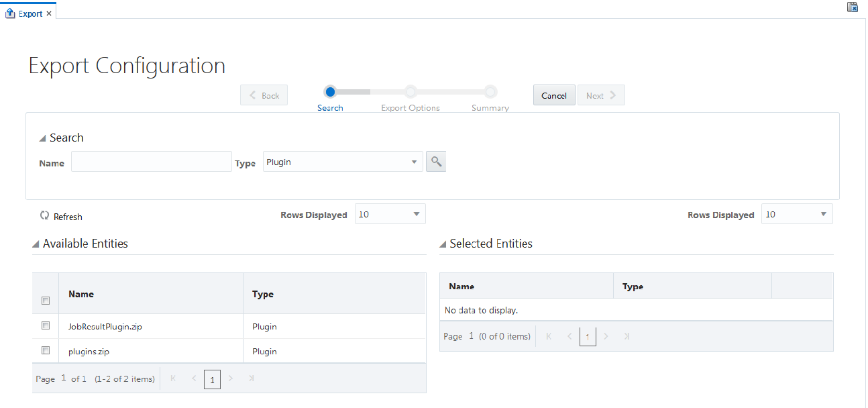
Task: Click the Export tab's upload icon
Action: click(x=10, y=13)
